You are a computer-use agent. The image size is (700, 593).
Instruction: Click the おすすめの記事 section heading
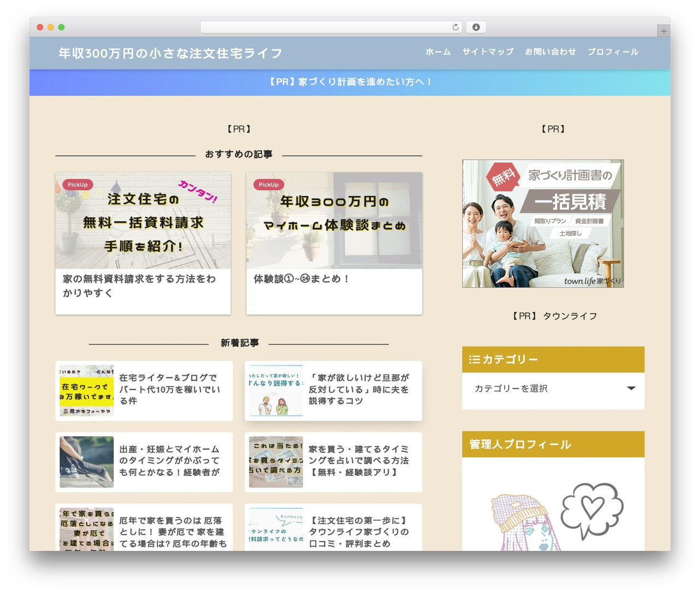238,154
